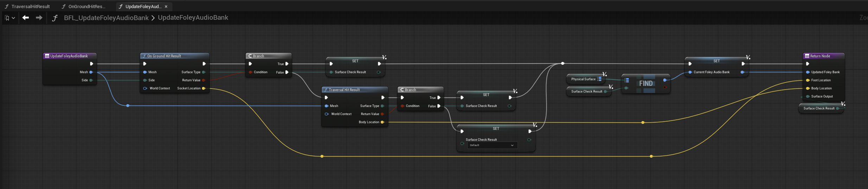Open the bookmarks dropdown in toolbar
868x189 pixels.
(10, 18)
